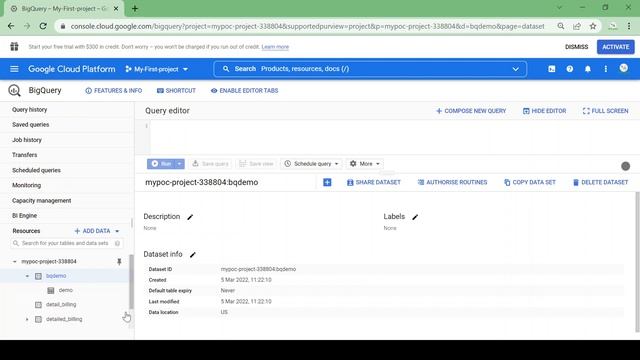Click the grey query validator circle
Viewport: 640px width, 360px height.
(625, 166)
